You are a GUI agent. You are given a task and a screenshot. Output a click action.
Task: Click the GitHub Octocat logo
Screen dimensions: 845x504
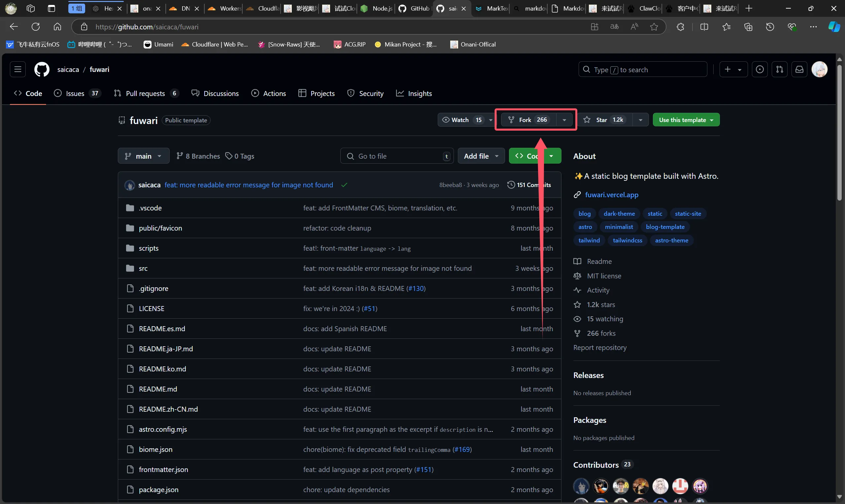coord(42,69)
